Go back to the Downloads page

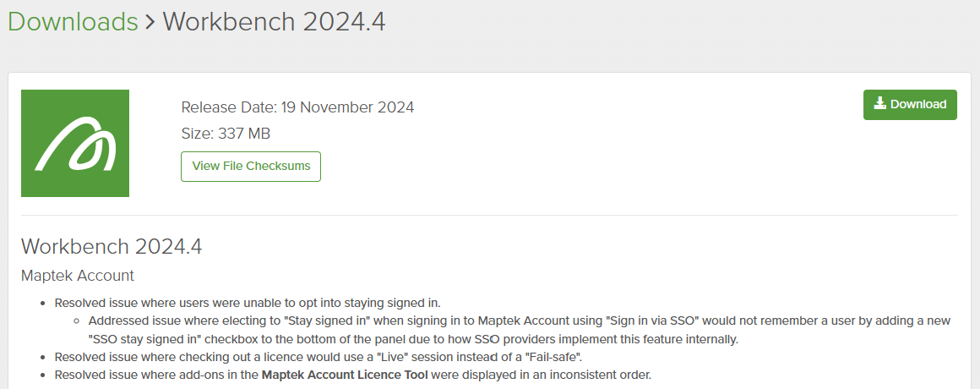(73, 21)
